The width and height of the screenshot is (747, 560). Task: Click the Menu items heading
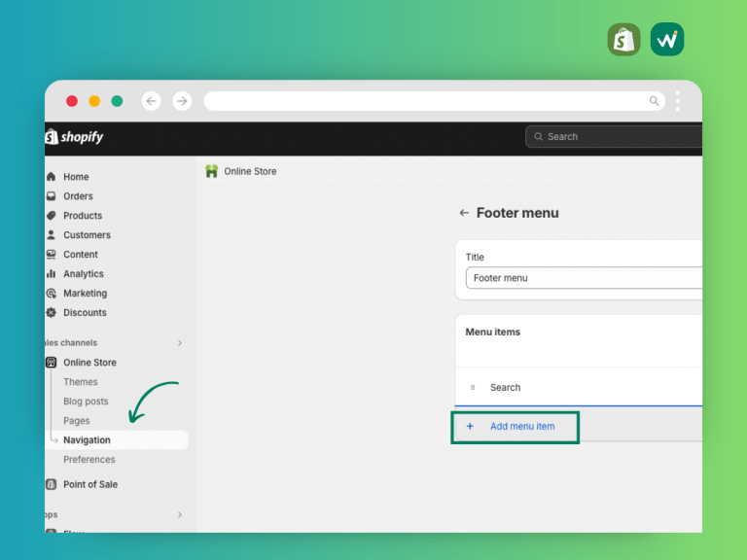pos(492,332)
